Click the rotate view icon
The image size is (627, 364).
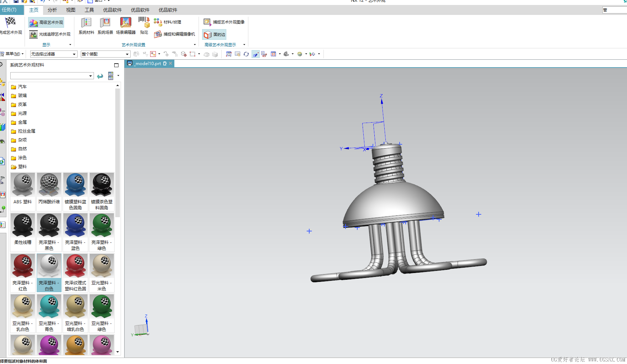pos(246,54)
